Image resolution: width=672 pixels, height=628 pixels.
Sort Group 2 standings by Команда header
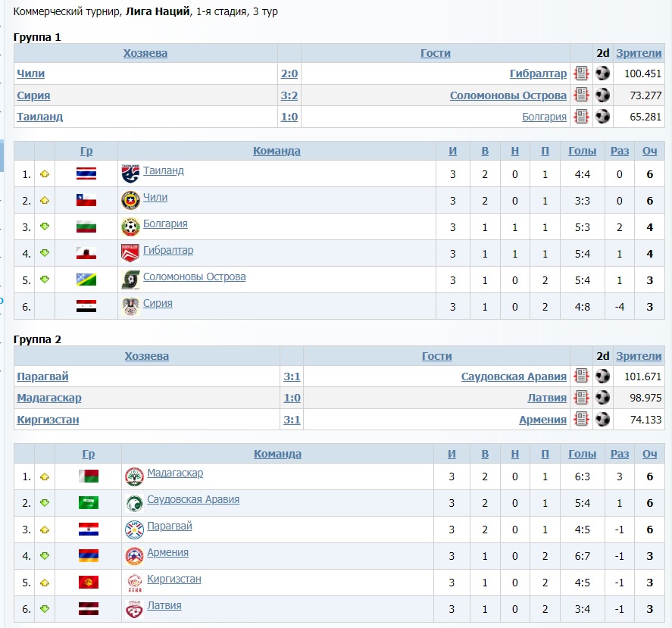click(x=277, y=454)
